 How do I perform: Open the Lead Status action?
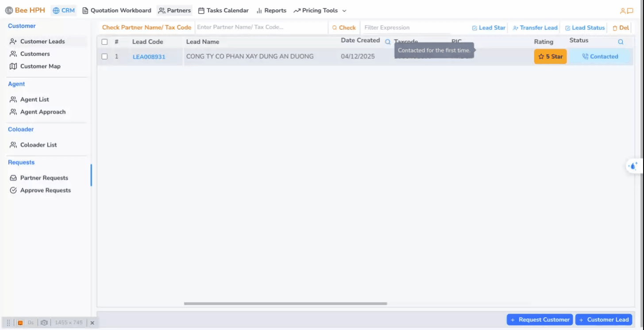point(585,27)
